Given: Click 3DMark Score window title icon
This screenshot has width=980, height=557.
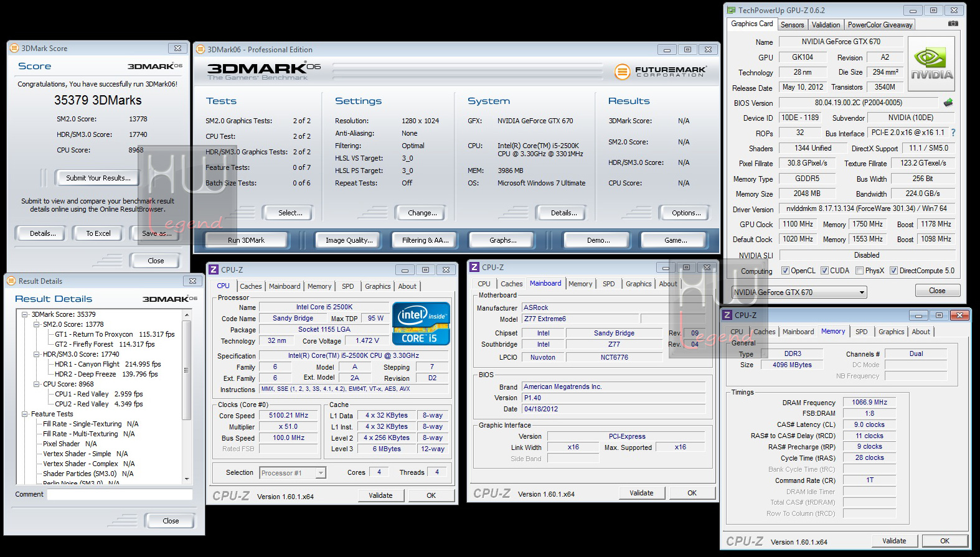Looking at the screenshot, I should pos(14,48).
